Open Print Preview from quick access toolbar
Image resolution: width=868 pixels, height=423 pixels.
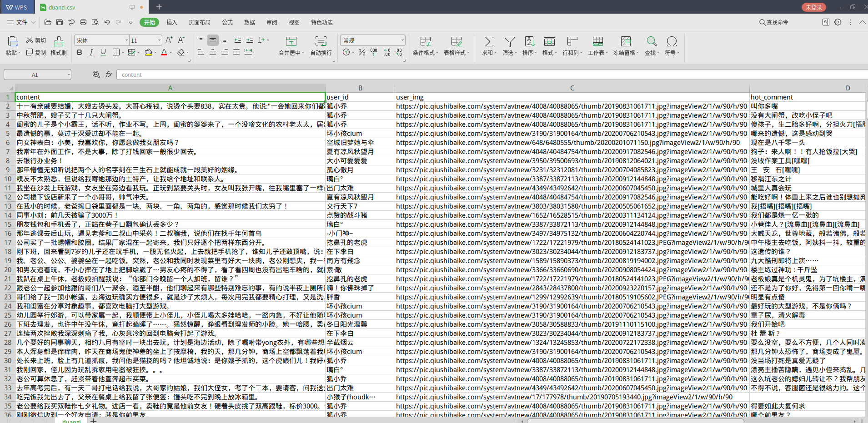(x=95, y=22)
